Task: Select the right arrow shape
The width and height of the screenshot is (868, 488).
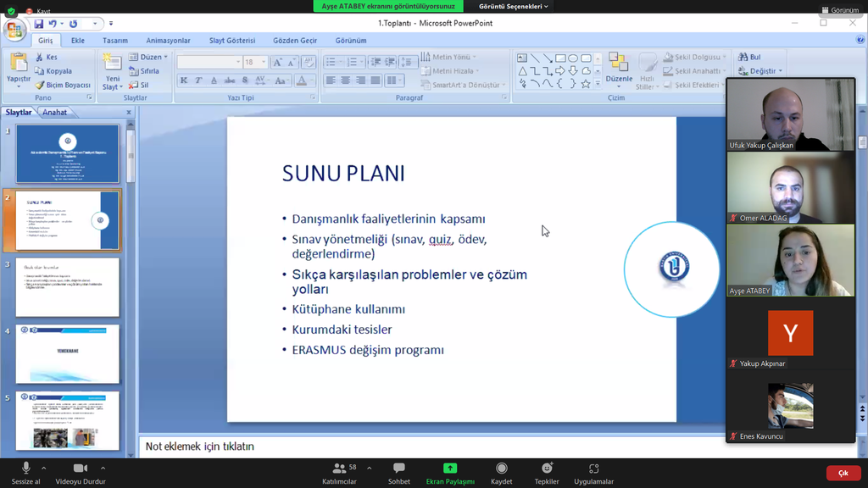Action: (560, 71)
